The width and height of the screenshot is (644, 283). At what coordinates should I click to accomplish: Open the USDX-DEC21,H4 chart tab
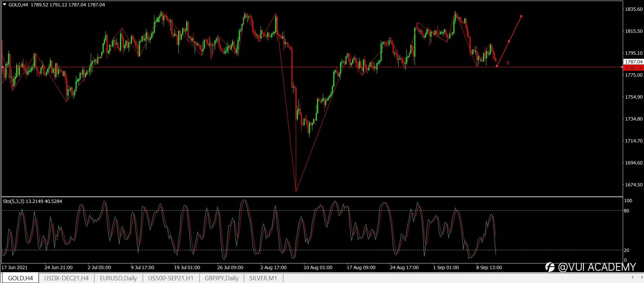click(66, 278)
